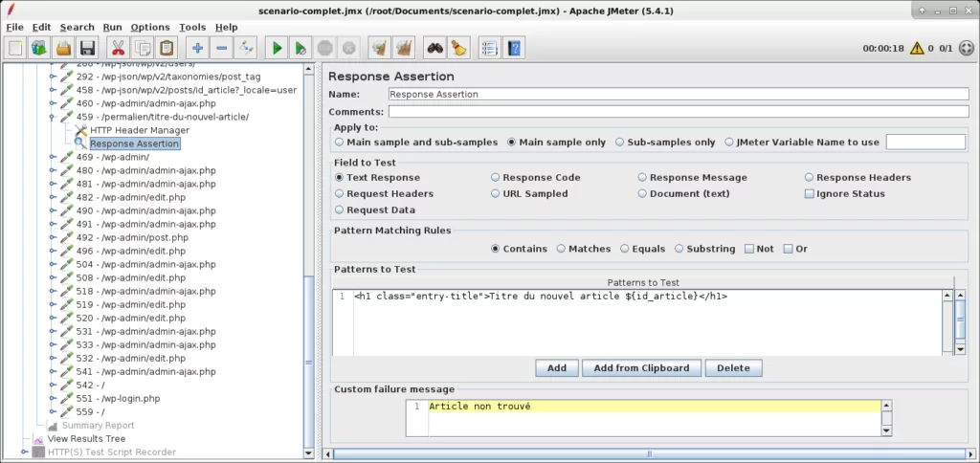Expand the 292 post_tag sampler node
This screenshot has height=463, width=980.
pyautogui.click(x=53, y=77)
